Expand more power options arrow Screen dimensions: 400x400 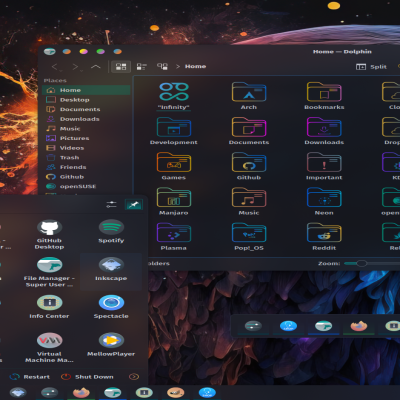click(x=134, y=377)
